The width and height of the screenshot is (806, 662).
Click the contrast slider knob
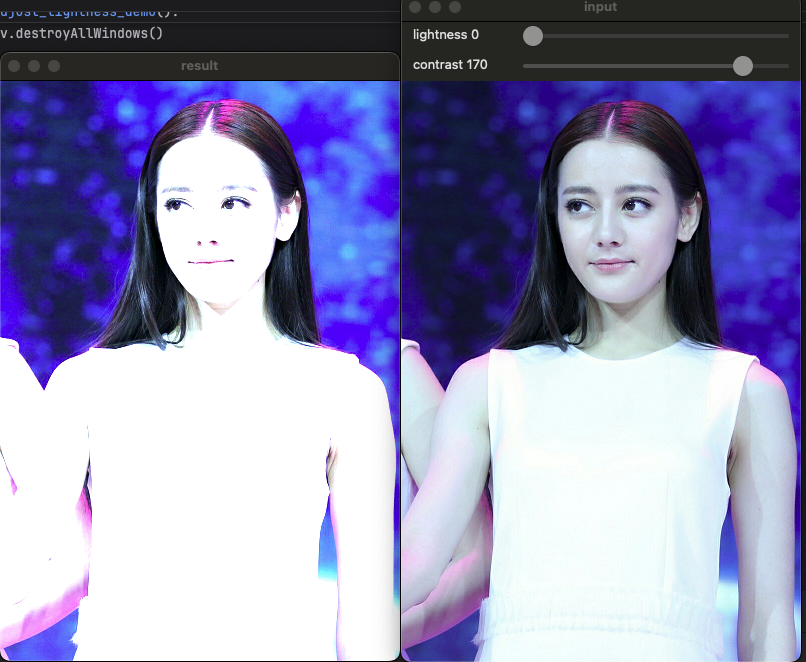(742, 66)
